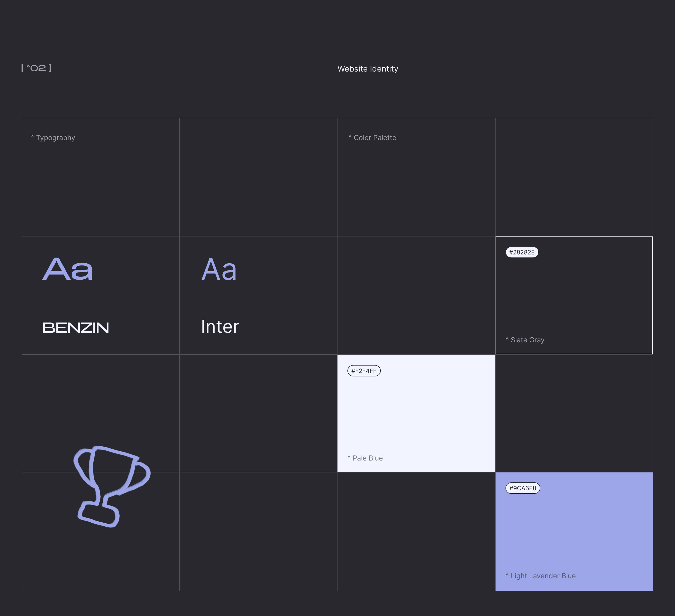The width and height of the screenshot is (675, 616).
Task: Click the Typography section label
Action: pyautogui.click(x=53, y=138)
